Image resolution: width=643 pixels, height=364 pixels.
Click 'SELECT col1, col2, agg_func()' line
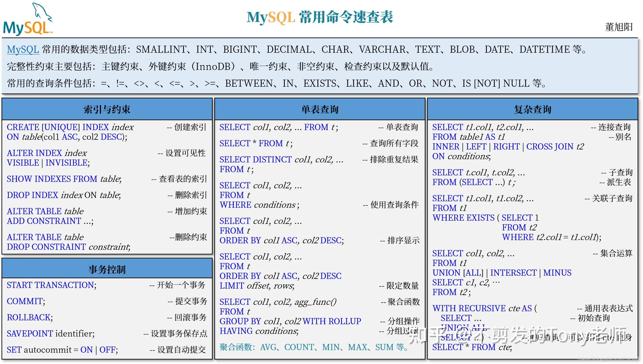click(x=278, y=302)
